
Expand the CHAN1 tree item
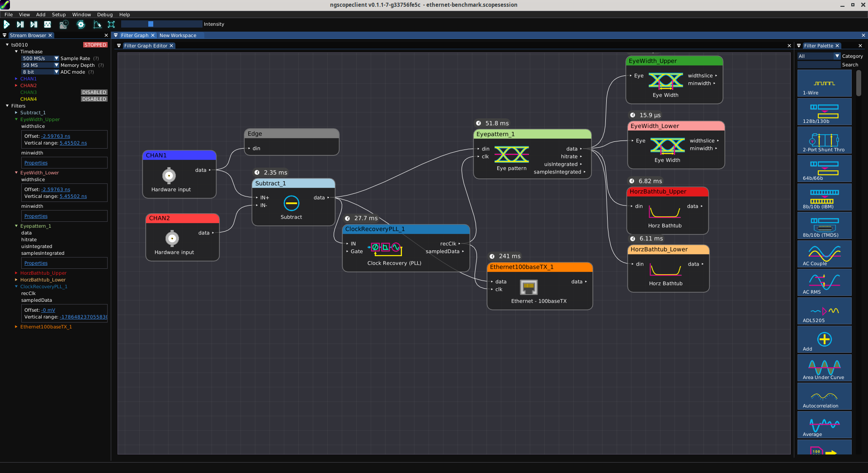click(x=16, y=79)
